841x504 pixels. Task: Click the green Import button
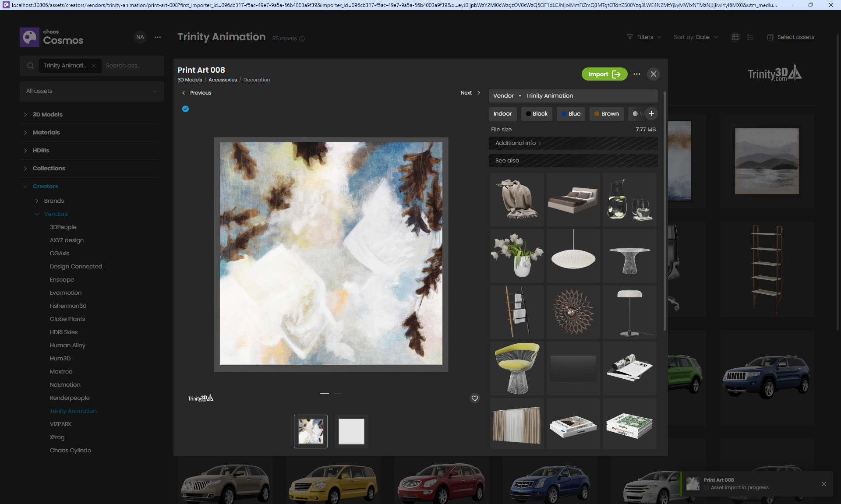pyautogui.click(x=604, y=74)
